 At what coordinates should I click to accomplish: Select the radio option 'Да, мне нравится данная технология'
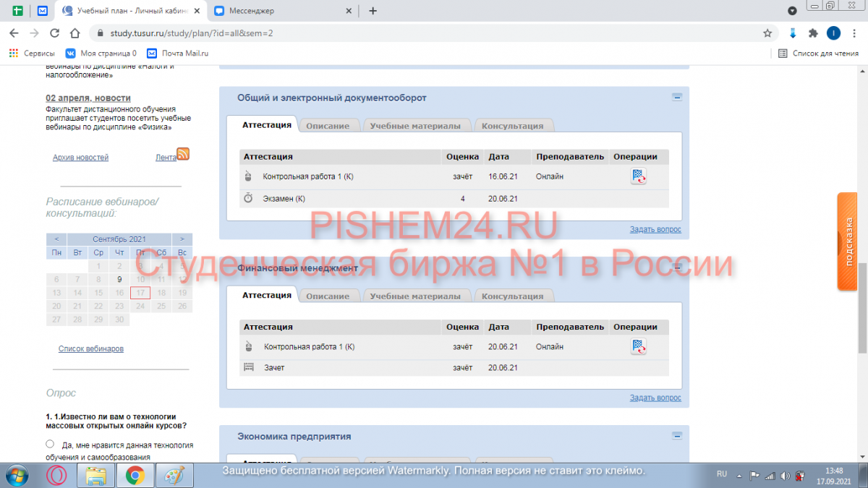tap(50, 444)
